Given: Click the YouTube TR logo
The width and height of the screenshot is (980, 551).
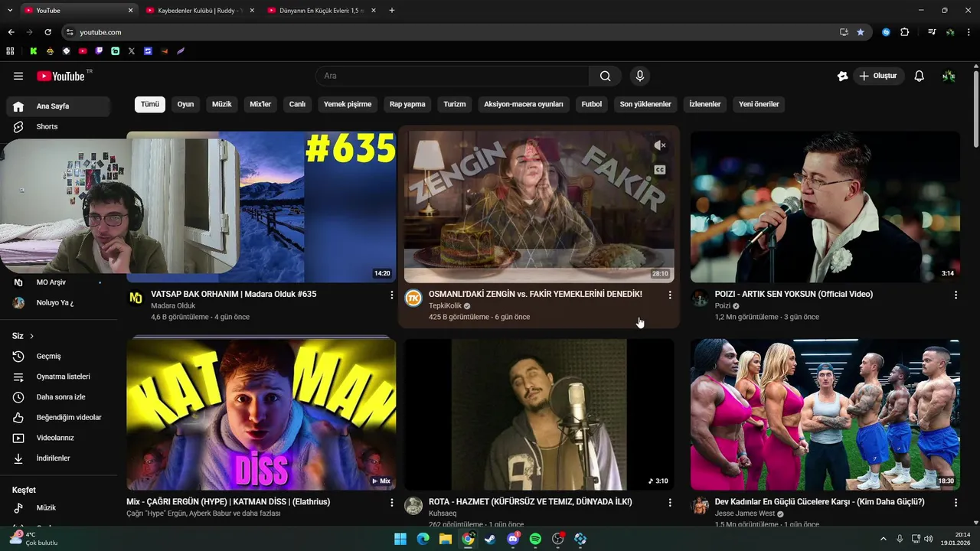Looking at the screenshot, I should coord(64,76).
